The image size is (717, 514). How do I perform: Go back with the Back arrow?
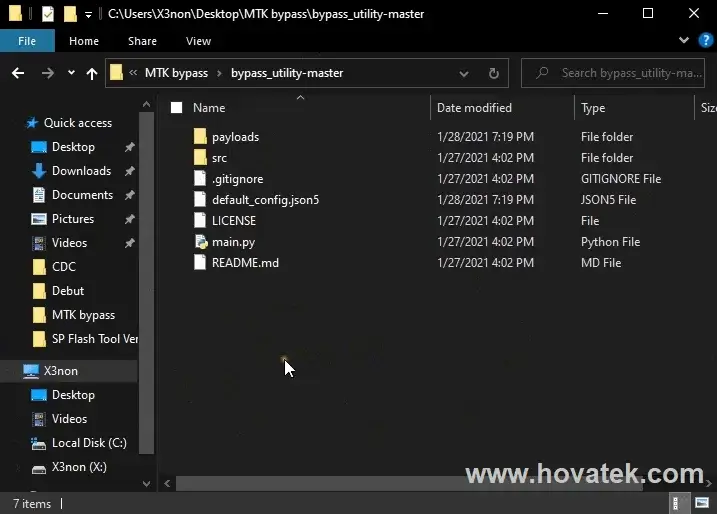coord(18,73)
